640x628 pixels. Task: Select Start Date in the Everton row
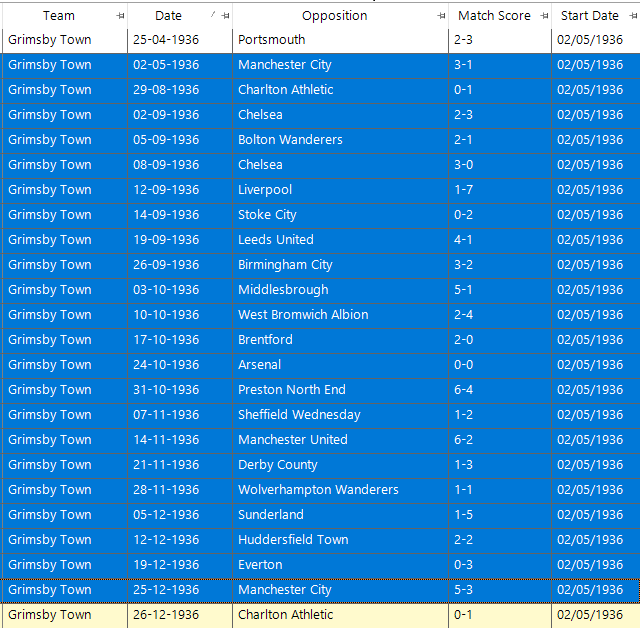coord(596,565)
